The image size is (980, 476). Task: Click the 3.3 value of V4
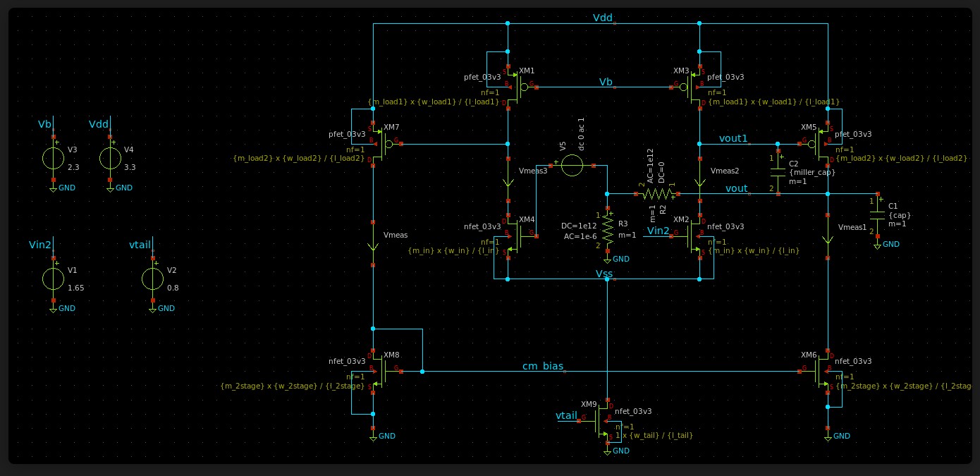pyautogui.click(x=129, y=169)
